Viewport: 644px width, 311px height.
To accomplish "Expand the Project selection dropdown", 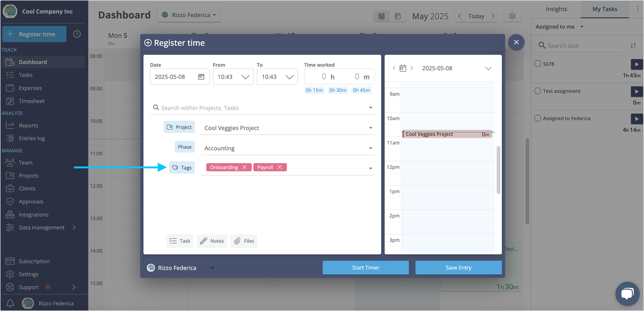I will 370,128.
